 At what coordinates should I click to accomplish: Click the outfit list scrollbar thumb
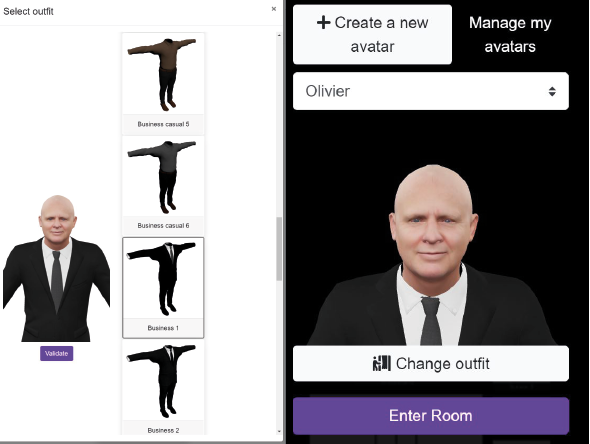click(279, 249)
